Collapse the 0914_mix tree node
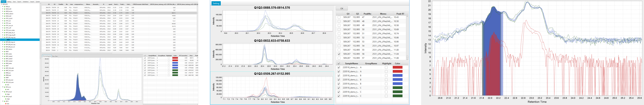 pos(3,87)
